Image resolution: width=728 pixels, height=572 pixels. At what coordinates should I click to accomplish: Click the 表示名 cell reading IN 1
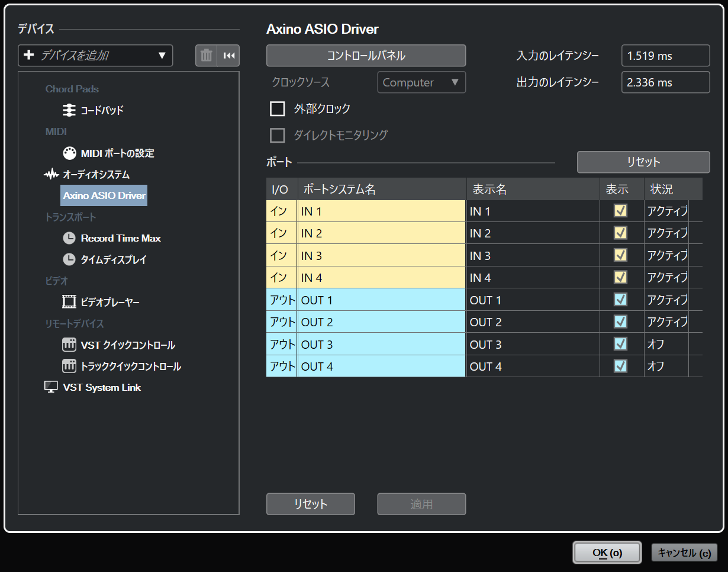533,211
